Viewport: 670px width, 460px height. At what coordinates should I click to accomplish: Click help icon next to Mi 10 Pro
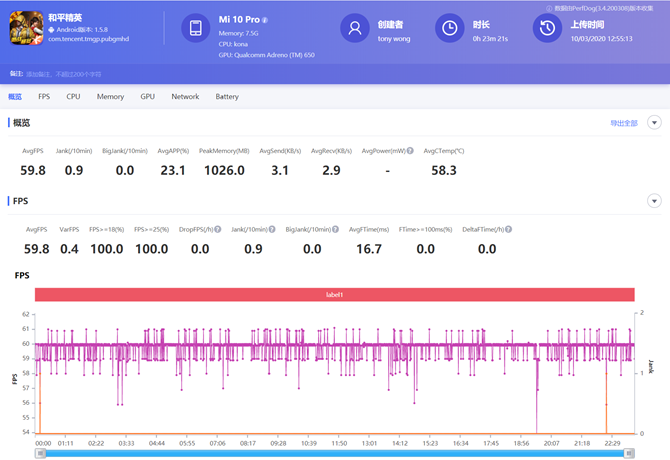coord(265,20)
